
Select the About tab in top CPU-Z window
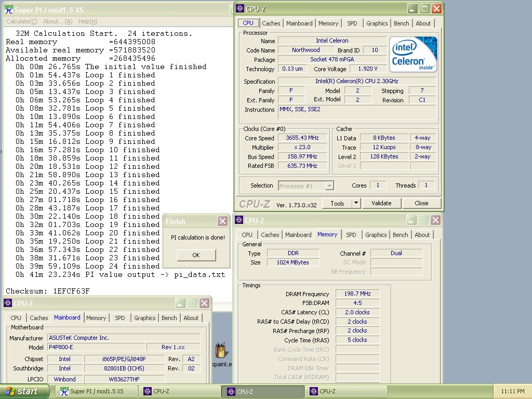(423, 23)
